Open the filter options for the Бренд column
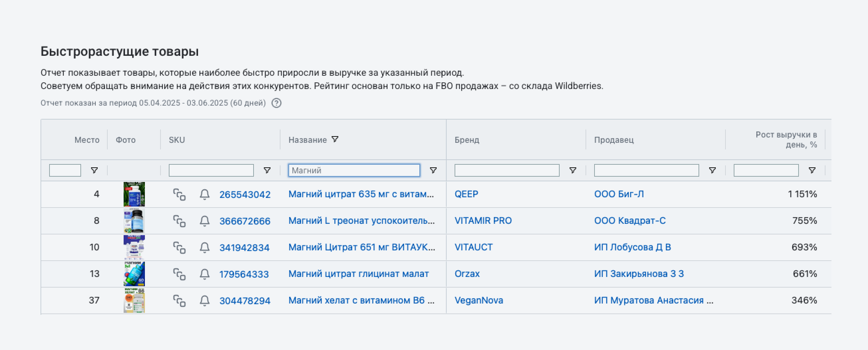868x350 pixels. (573, 170)
